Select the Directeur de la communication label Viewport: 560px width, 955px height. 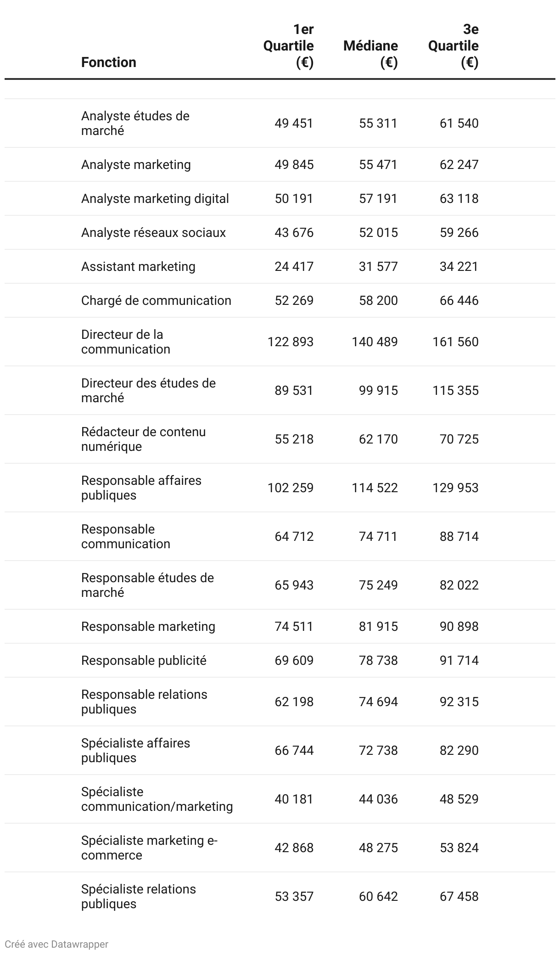tap(125, 342)
